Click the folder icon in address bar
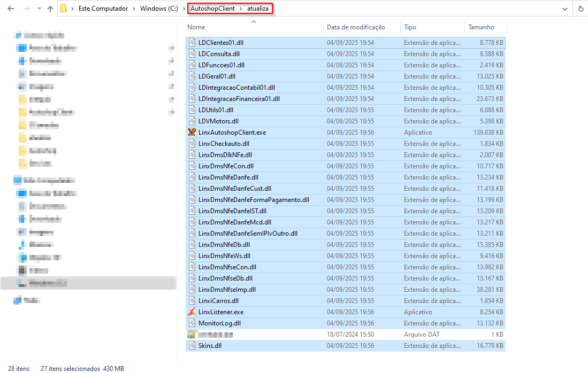Screen dimensions: 588x373 click(63, 8)
